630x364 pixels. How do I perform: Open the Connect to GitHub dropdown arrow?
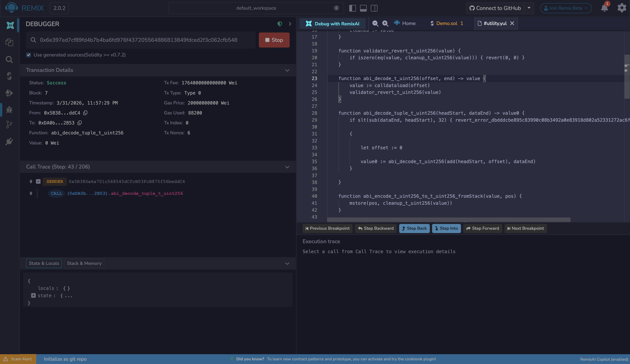click(x=529, y=8)
